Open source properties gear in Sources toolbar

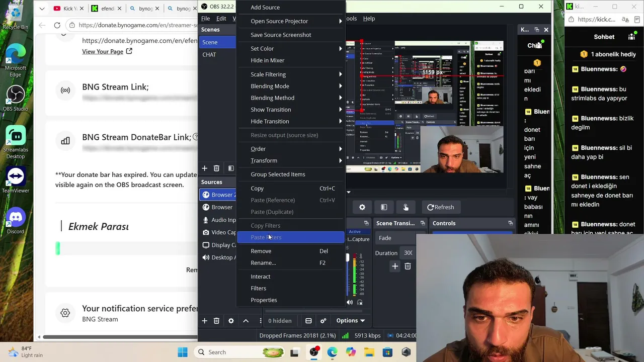(231, 320)
